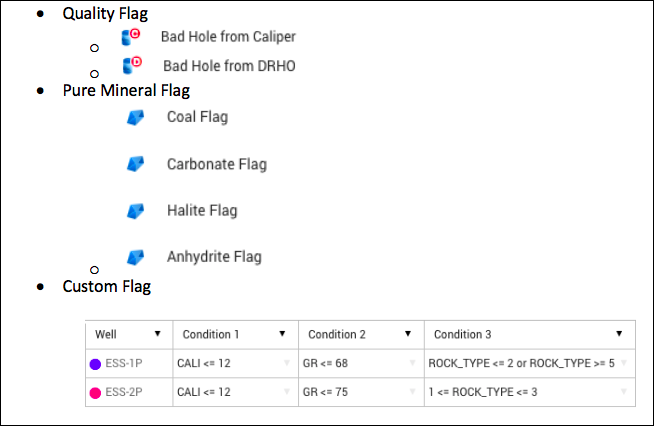The height and width of the screenshot is (426, 654).
Task: Click the Bad Hole from Caliper icon
Action: (130, 36)
